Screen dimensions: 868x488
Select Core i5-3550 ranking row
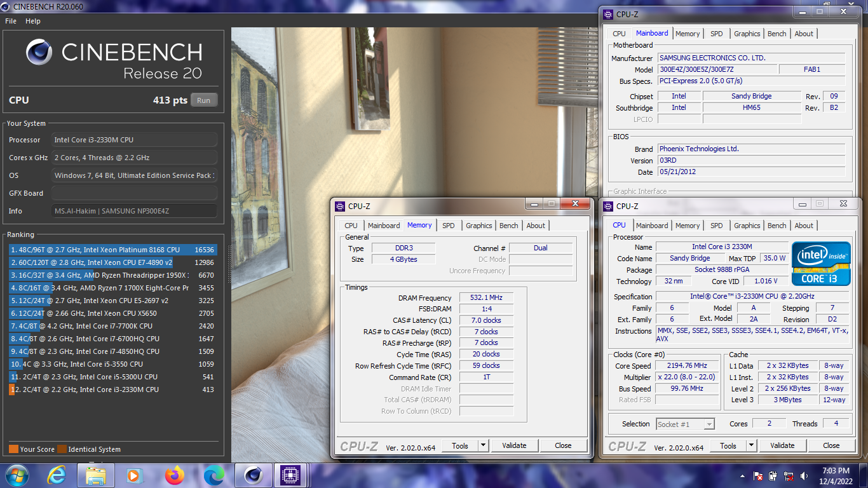[x=112, y=364]
